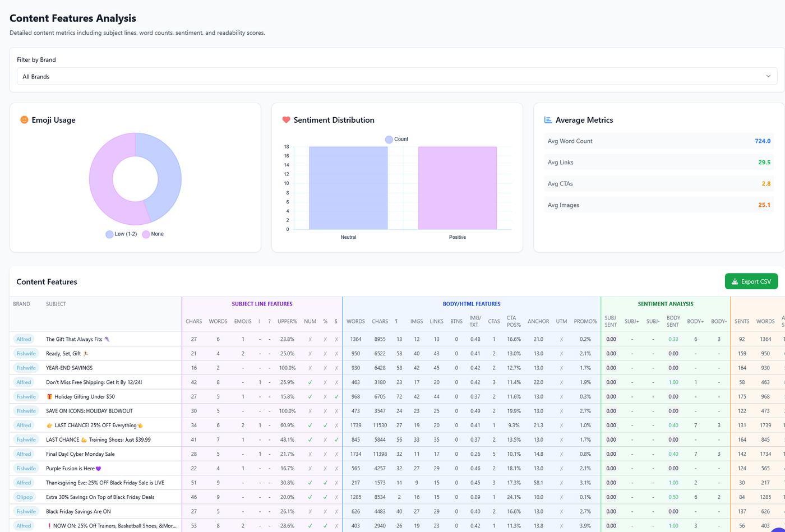Image resolution: width=785 pixels, height=532 pixels.
Task: Click Fishwife badge in 'Ready, Set, Gift' row
Action: (x=26, y=354)
